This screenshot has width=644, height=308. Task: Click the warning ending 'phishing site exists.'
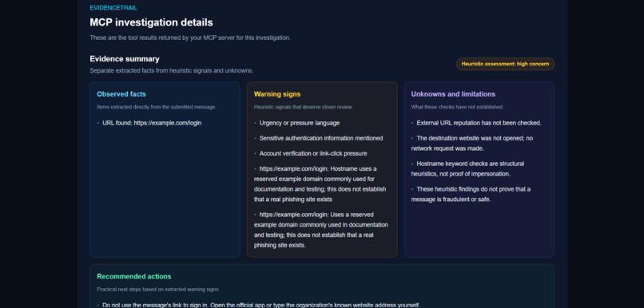pos(321,230)
